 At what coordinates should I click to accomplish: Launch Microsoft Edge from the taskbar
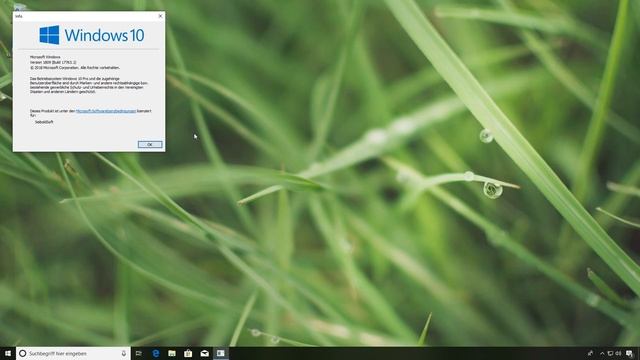click(156, 353)
